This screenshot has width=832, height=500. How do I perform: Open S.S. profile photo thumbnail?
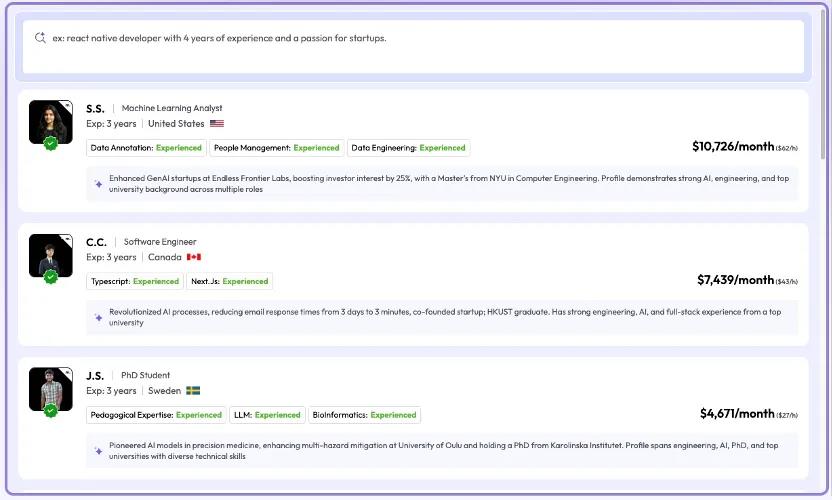pyautogui.click(x=50, y=120)
